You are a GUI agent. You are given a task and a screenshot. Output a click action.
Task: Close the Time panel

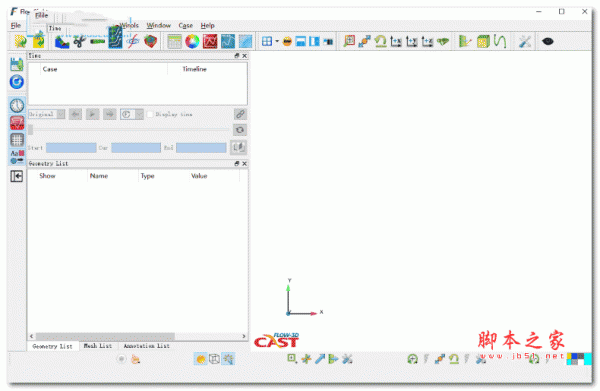[245, 55]
